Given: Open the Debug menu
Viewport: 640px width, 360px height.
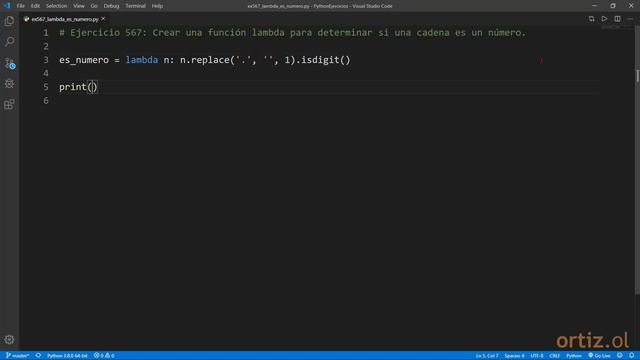Looking at the screenshot, I should (x=111, y=6).
